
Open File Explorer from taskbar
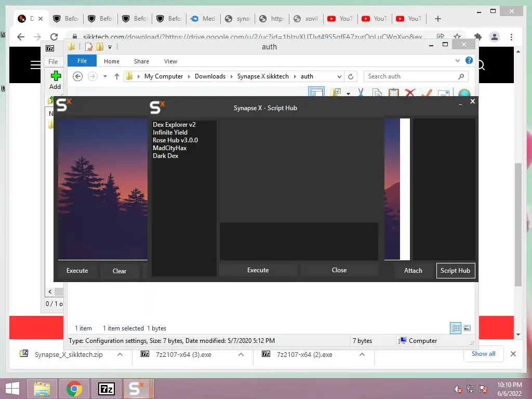click(x=42, y=389)
